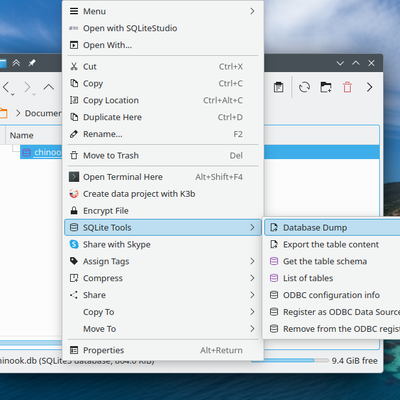Image resolution: width=400 pixels, height=400 pixels.
Task: Share the file with Skype
Action: pyautogui.click(x=162, y=244)
